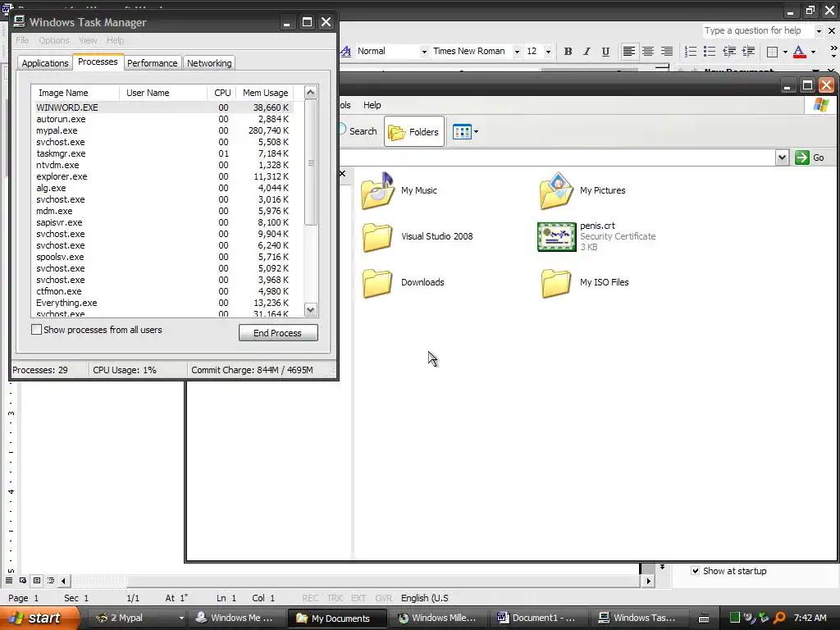The height and width of the screenshot is (630, 840).
Task: Toggle Underline formatting in Word toolbar
Action: (x=605, y=52)
